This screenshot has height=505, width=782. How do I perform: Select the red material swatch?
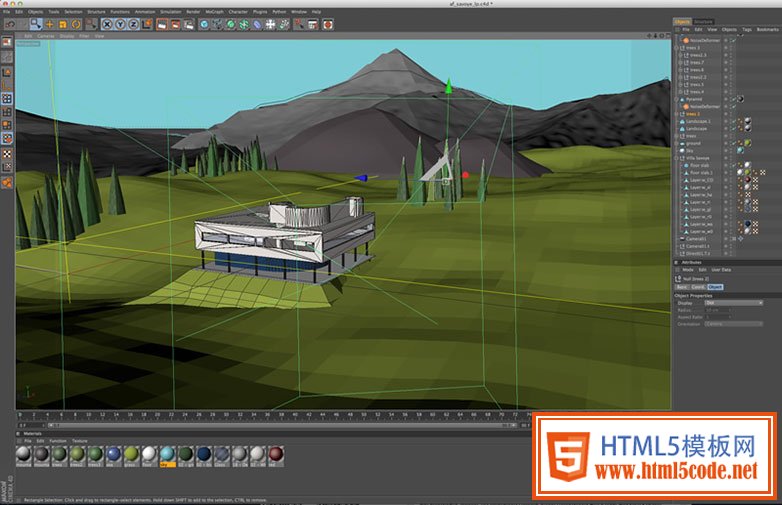click(276, 454)
